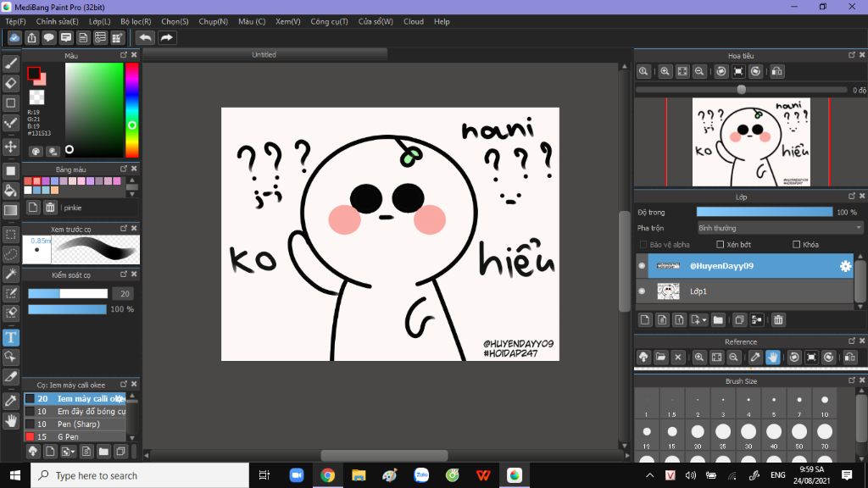The height and width of the screenshot is (488, 868).
Task: Select the G Pen brush in list
Action: [x=68, y=436]
